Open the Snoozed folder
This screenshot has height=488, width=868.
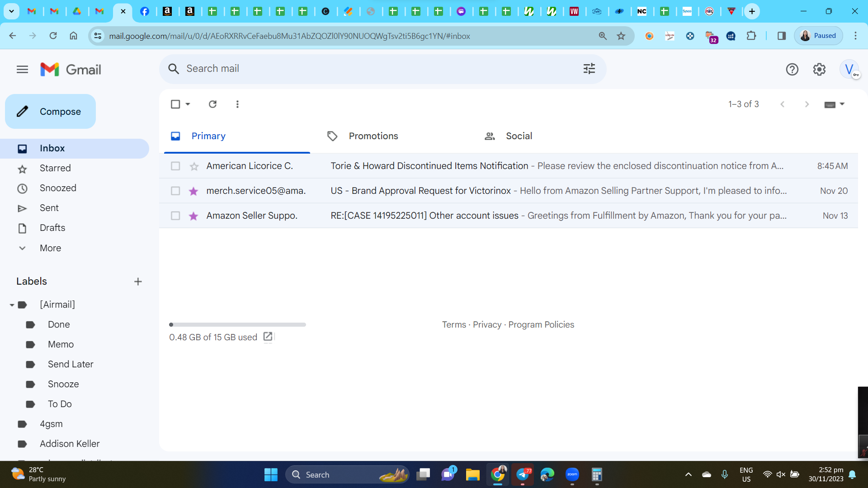pos(75,188)
